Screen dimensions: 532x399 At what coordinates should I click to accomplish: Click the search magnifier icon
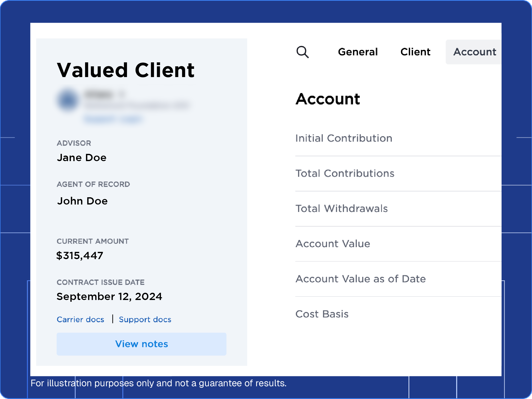(302, 52)
